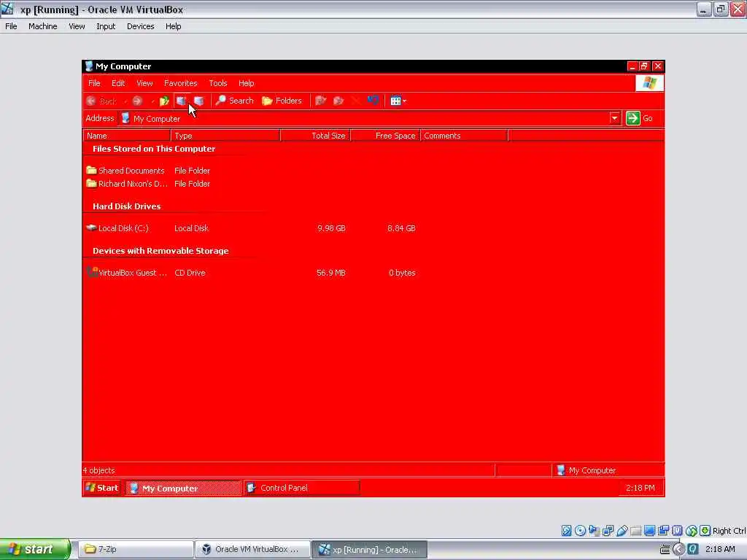Viewport: 747px width, 560px height.
Task: Click the Map Network Drive toolbar icon
Action: click(181, 101)
